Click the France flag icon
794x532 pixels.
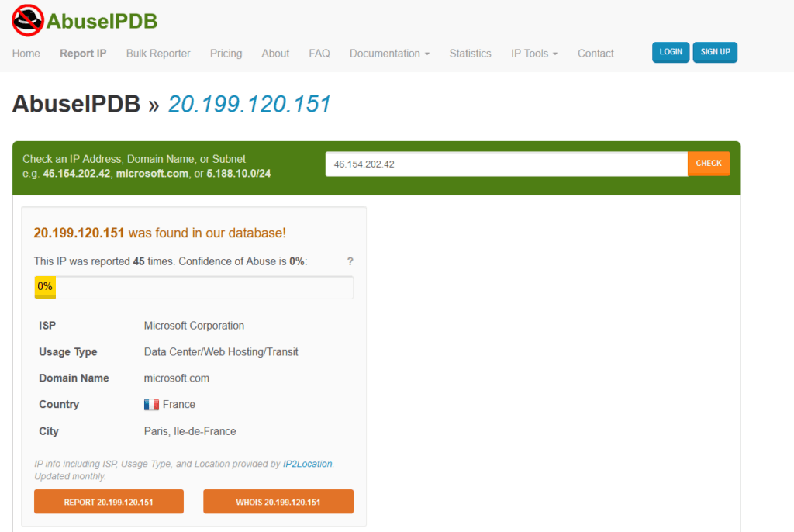151,404
